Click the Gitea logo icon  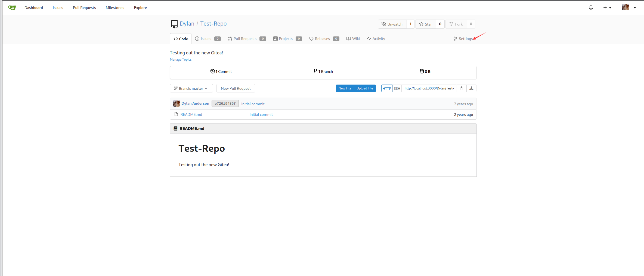click(x=12, y=8)
